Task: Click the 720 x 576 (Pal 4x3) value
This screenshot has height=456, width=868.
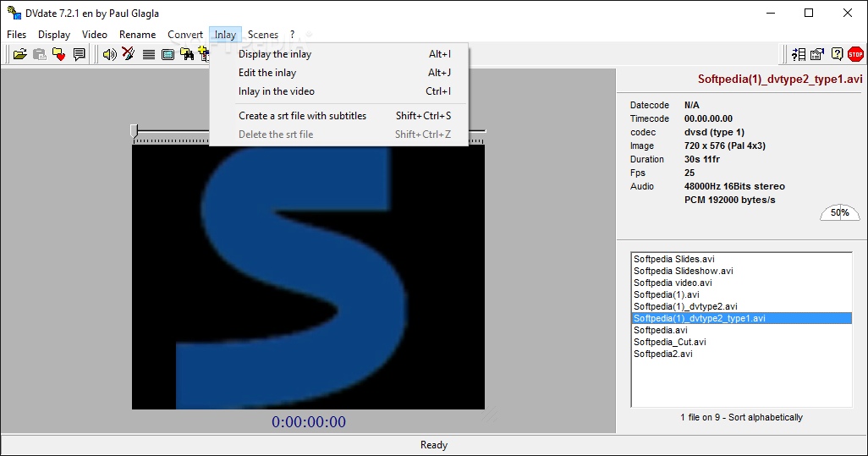Action: click(725, 146)
